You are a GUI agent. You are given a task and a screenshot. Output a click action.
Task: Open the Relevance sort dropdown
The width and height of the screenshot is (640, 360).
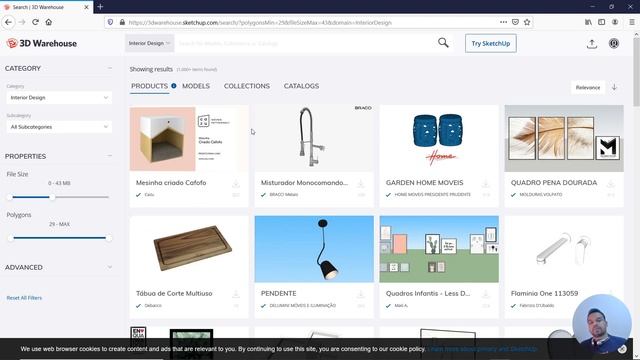tap(588, 87)
